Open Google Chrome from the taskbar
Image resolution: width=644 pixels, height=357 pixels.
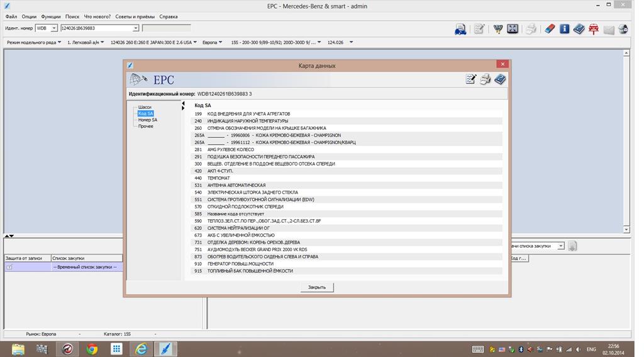92,349
